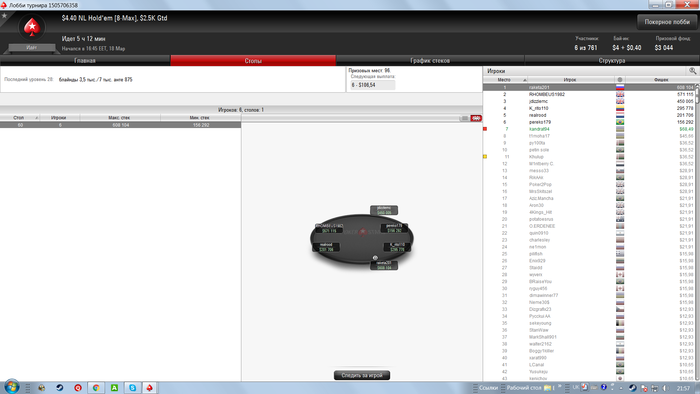Open the player search magnifier icon
The width and height of the screenshot is (700, 394).
pos(692,71)
